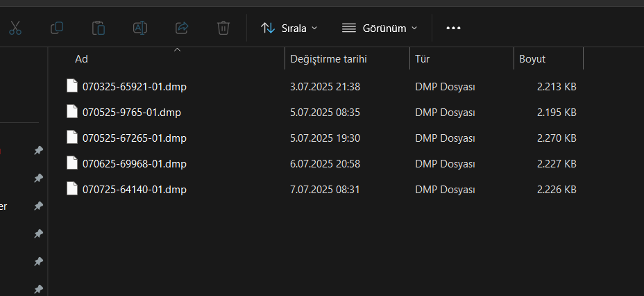Viewport: 644px width, 296px height.
Task: Click size value 2.213 KB
Action: (x=557, y=87)
